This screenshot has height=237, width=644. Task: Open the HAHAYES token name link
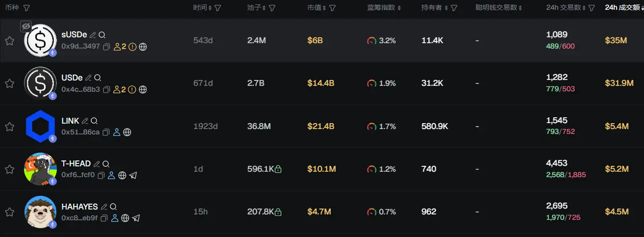click(79, 207)
